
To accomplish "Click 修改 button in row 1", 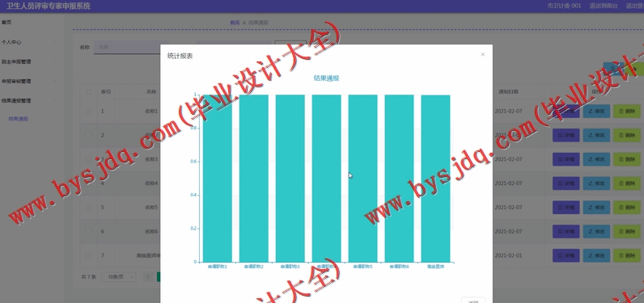I will tap(596, 112).
